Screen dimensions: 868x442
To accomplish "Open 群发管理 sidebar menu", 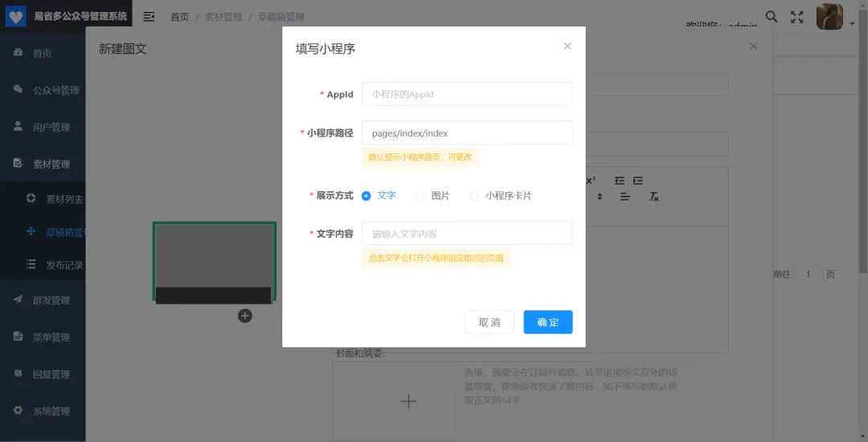I will click(x=43, y=301).
